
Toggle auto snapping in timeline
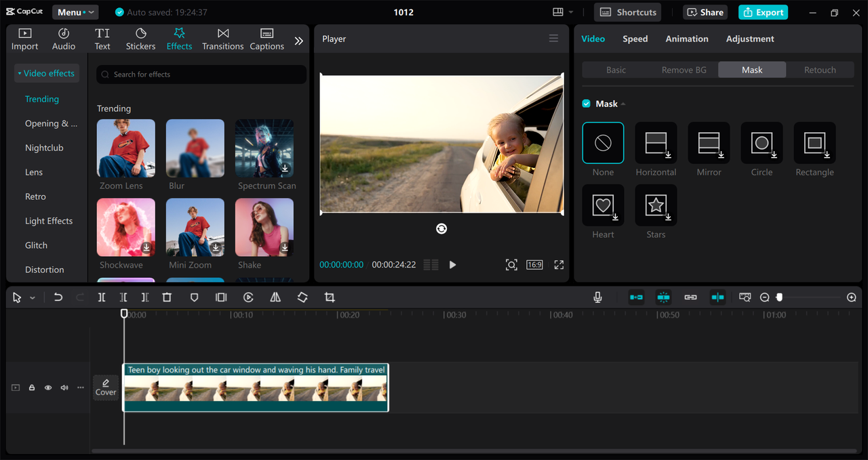tap(663, 297)
